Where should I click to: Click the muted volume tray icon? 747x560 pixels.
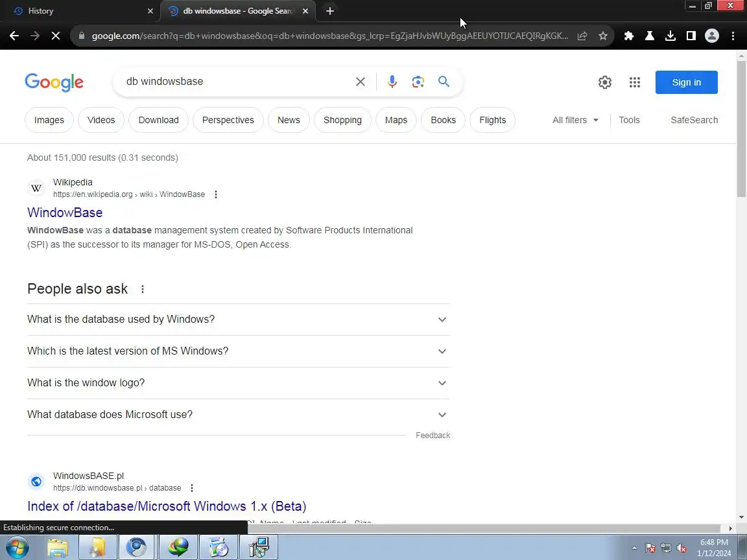[x=682, y=548]
